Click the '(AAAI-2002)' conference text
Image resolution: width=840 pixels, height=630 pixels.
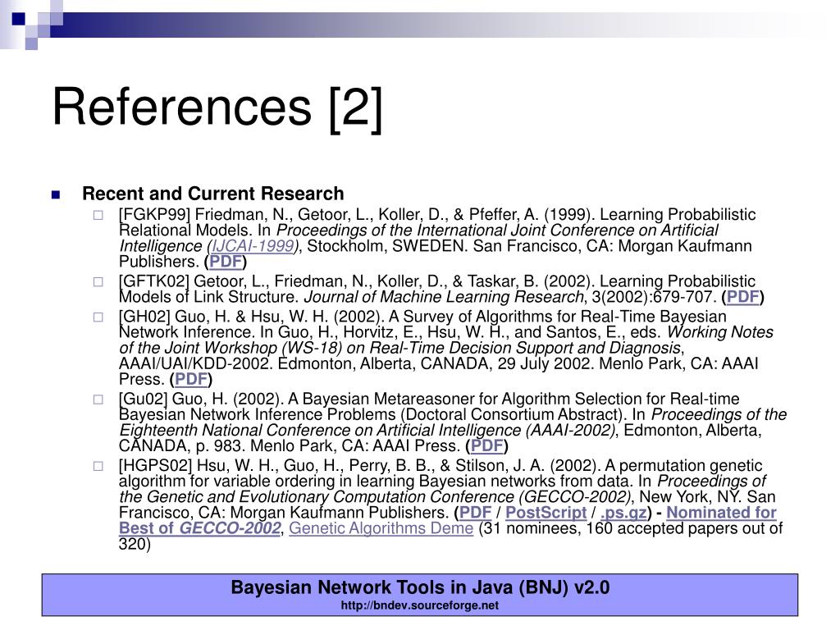571,430
